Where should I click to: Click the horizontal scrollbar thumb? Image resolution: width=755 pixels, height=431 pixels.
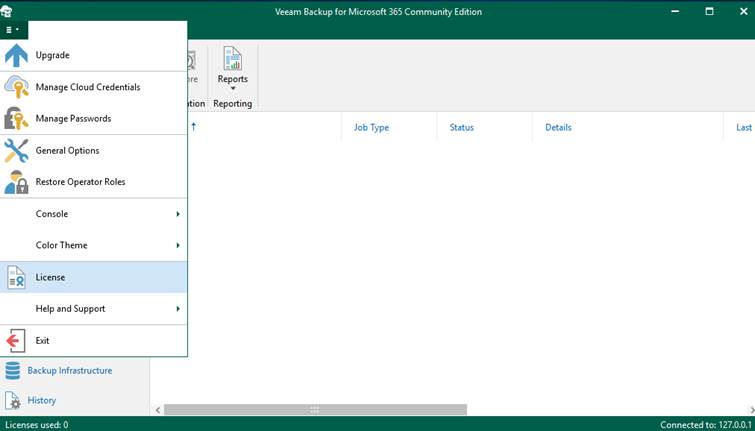click(x=315, y=410)
